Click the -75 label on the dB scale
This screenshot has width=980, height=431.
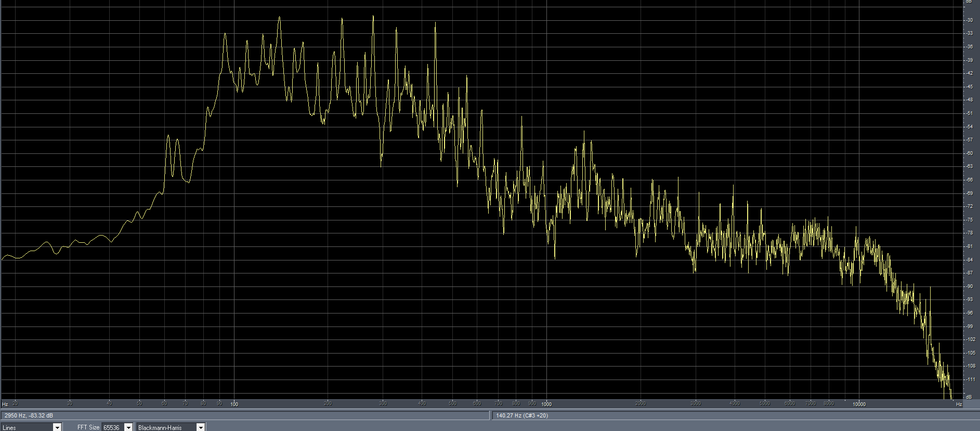pos(970,220)
